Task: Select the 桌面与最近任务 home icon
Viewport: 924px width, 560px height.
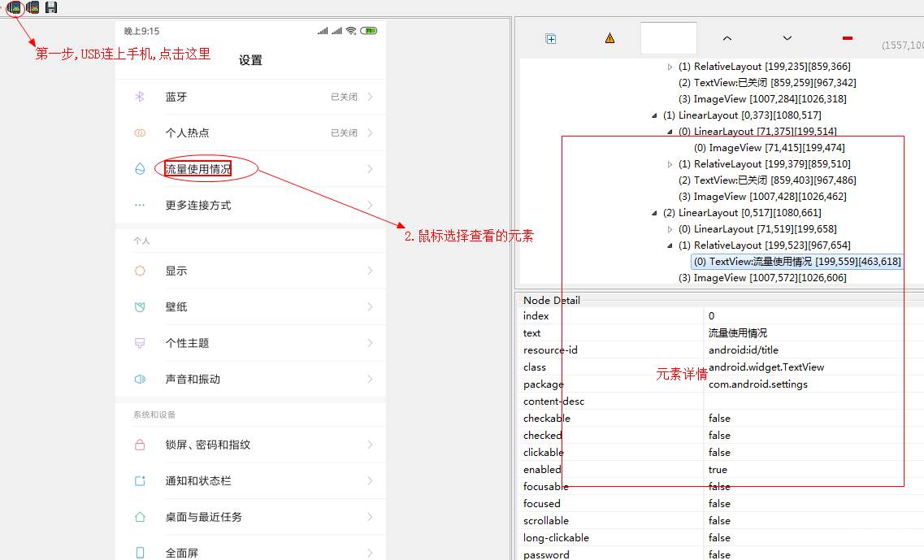Action: pyautogui.click(x=140, y=517)
